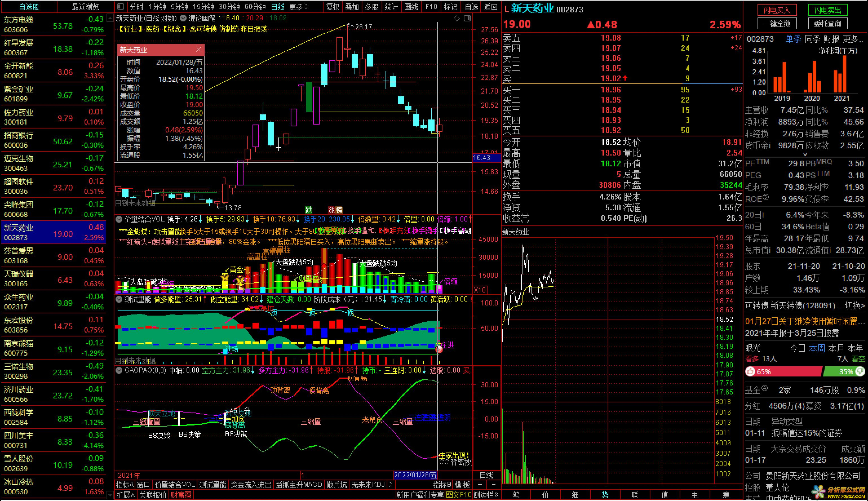Open the 01月27日 announcement link
868x501 pixels.
point(805,322)
